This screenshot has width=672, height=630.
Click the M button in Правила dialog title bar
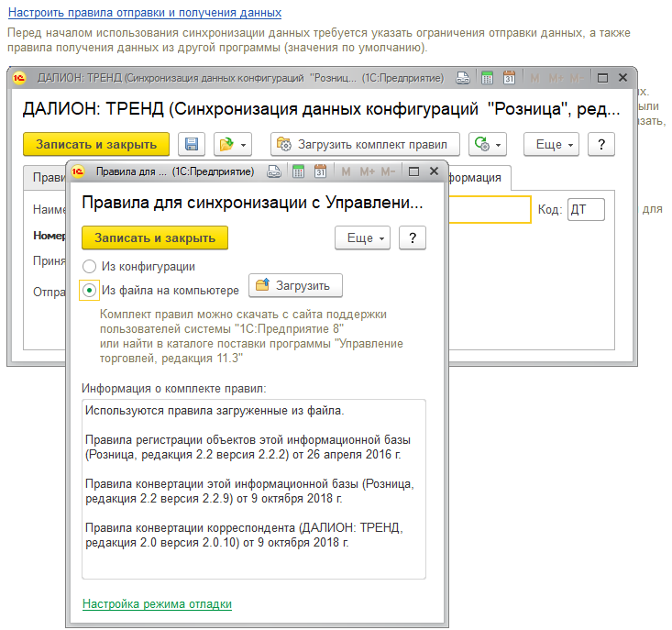(x=346, y=171)
